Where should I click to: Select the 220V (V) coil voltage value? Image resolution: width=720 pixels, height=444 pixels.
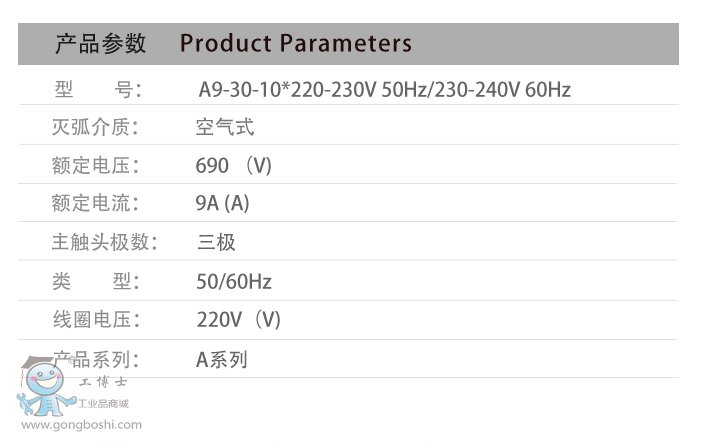click(238, 320)
